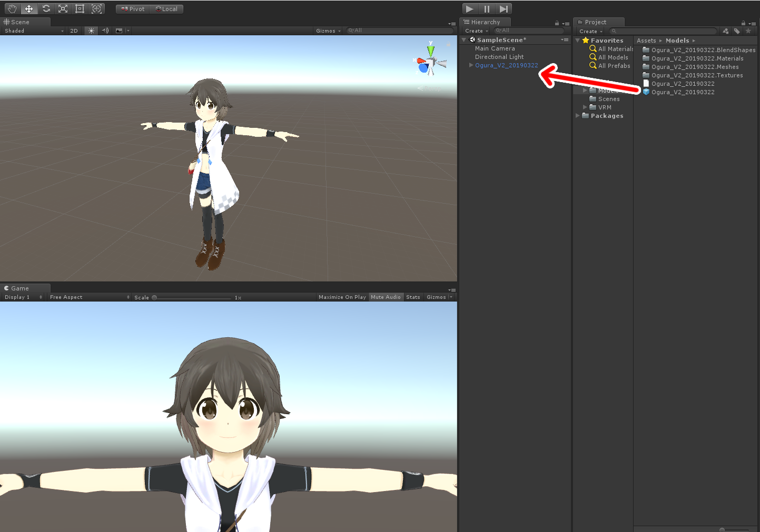Start Play mode with the Play button

pos(470,9)
